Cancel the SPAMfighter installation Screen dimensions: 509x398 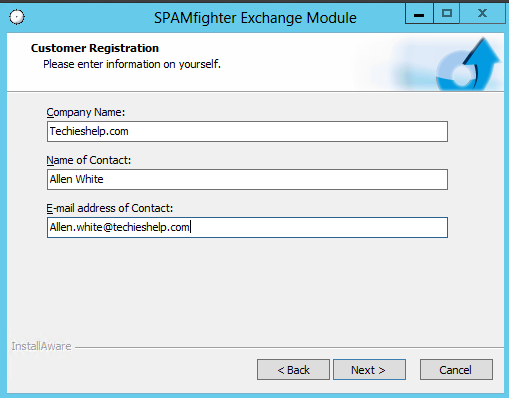click(x=456, y=369)
